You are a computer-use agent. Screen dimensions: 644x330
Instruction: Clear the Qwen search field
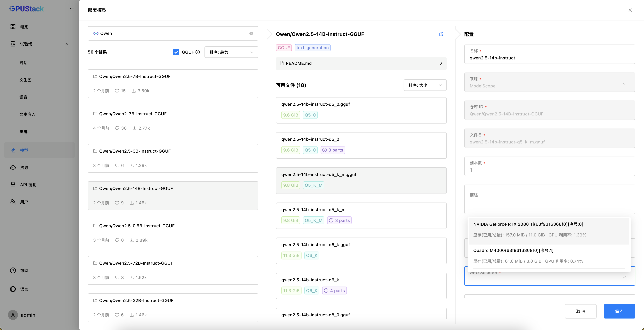[x=251, y=33]
